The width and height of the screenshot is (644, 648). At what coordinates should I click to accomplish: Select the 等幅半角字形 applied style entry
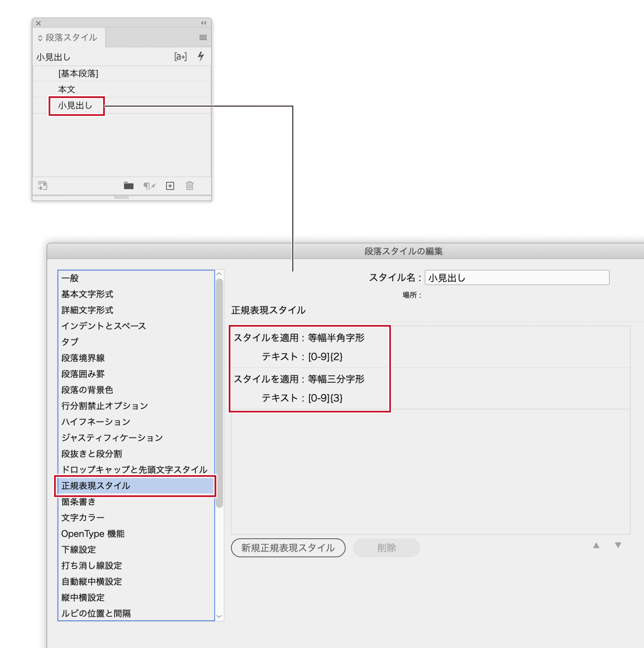[x=336, y=338]
